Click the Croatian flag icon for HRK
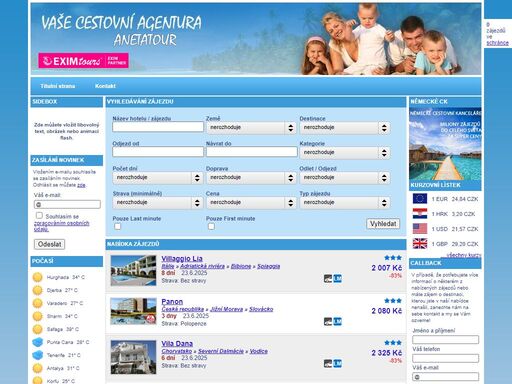The image size is (512, 384). [420, 214]
